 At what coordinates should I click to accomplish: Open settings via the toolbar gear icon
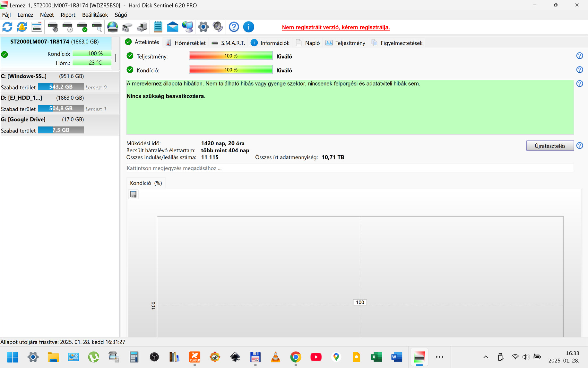point(203,27)
